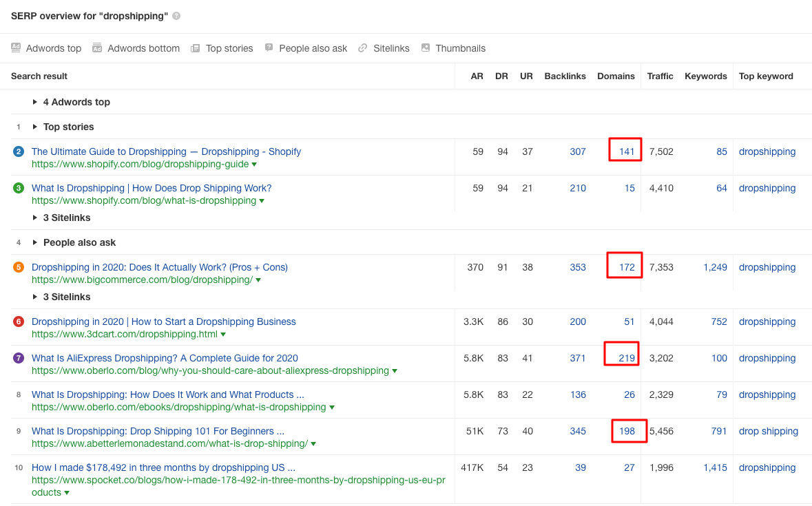Open dropdown for oberlo aliexpress-dropshipping URL
Screen dimensions: 812x506
(x=395, y=371)
